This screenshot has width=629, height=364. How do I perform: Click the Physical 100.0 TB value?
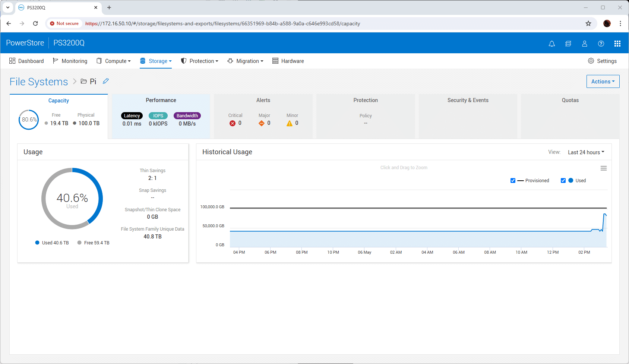89,123
